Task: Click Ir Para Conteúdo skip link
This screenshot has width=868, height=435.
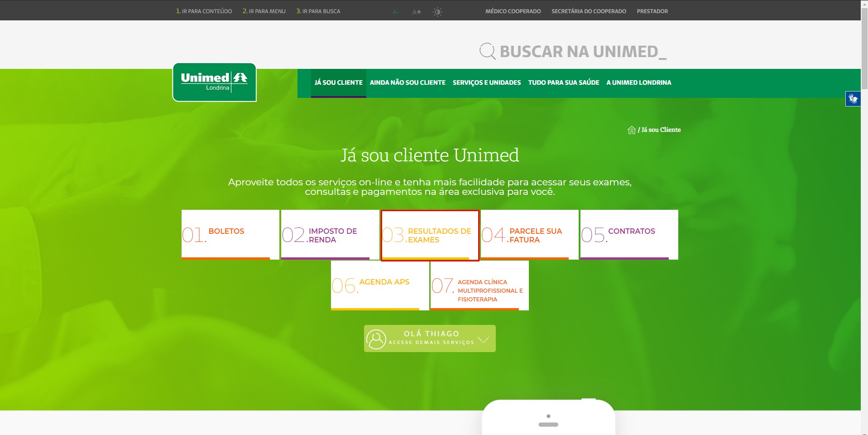Action: click(x=204, y=11)
